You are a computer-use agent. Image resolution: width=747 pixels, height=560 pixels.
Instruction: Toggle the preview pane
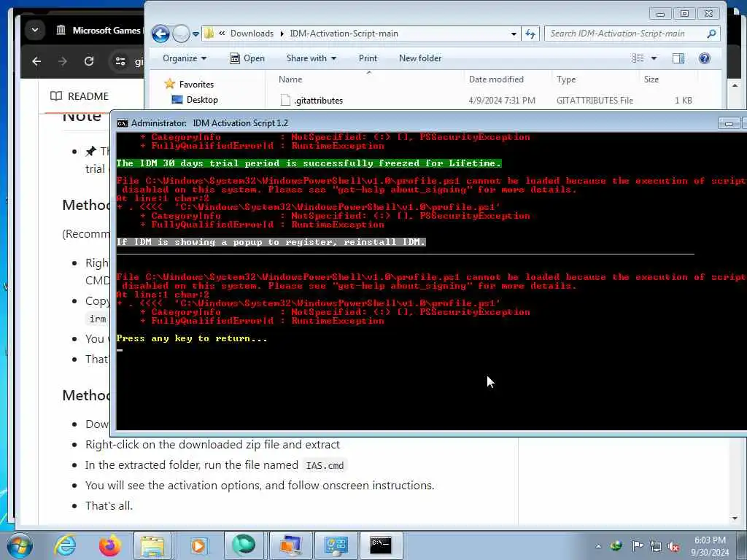[678, 58]
